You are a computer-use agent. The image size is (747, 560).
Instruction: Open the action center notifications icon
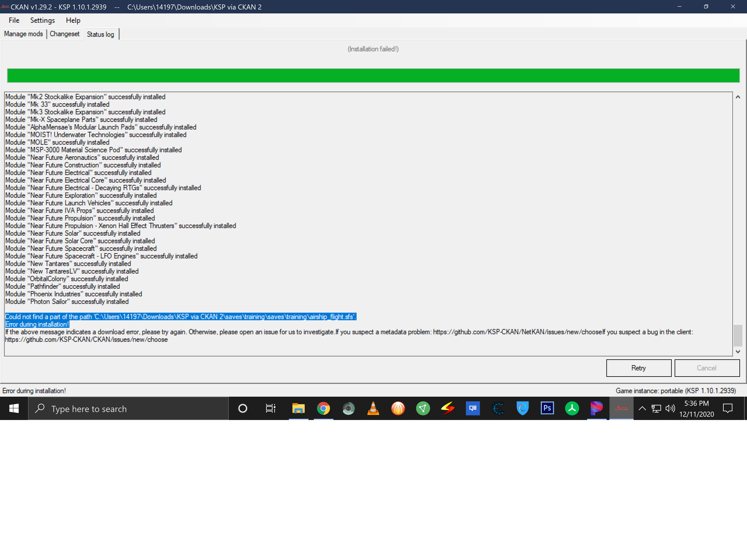click(x=728, y=409)
